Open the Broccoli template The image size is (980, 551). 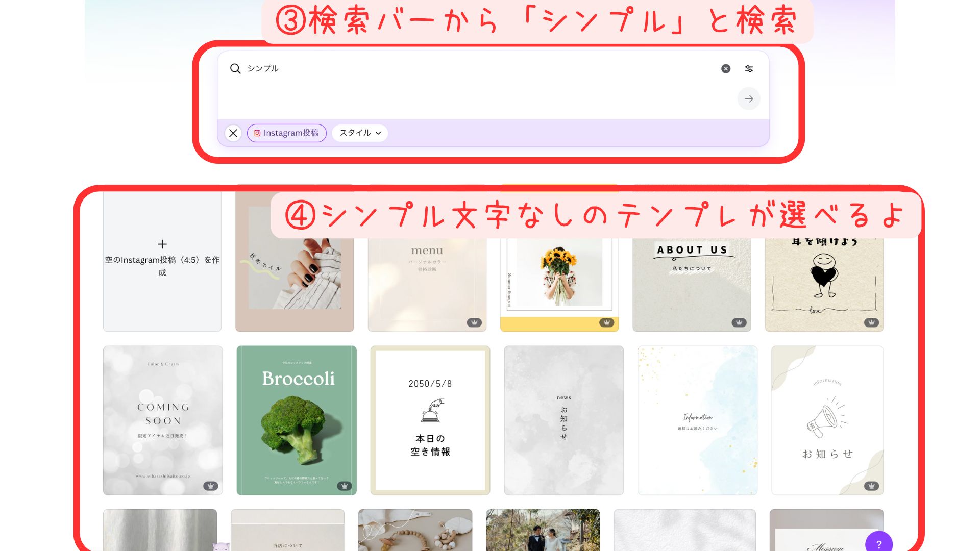tap(296, 418)
